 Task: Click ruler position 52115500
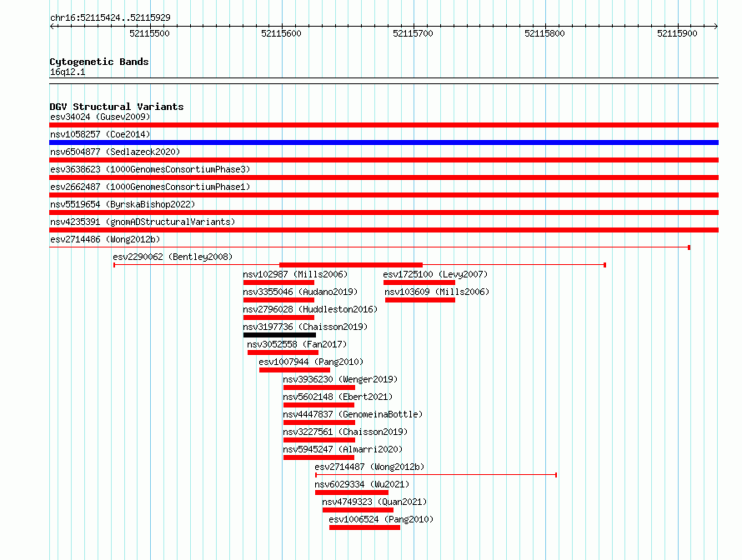pyautogui.click(x=149, y=33)
